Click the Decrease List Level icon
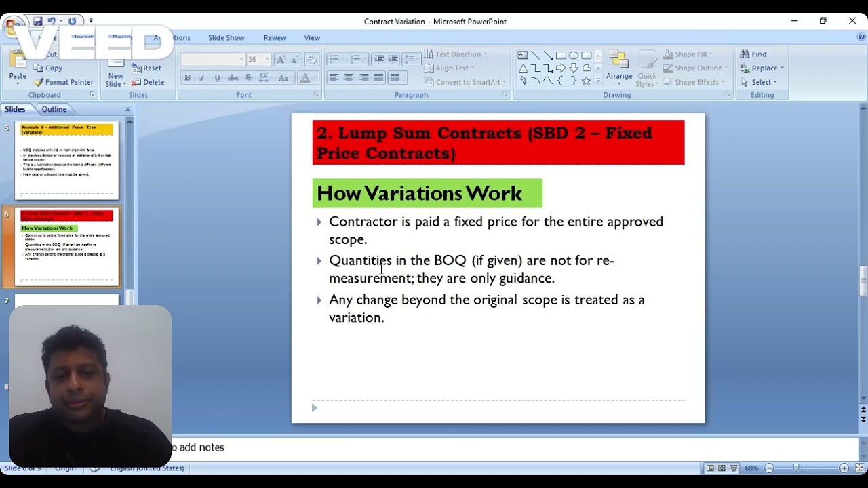868x488 pixels. (379, 60)
